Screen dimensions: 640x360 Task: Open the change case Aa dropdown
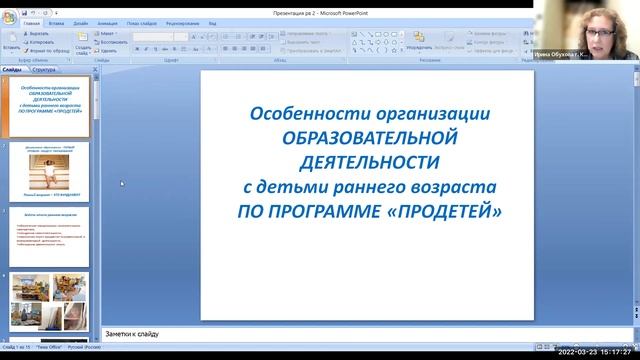pyautogui.click(x=196, y=49)
